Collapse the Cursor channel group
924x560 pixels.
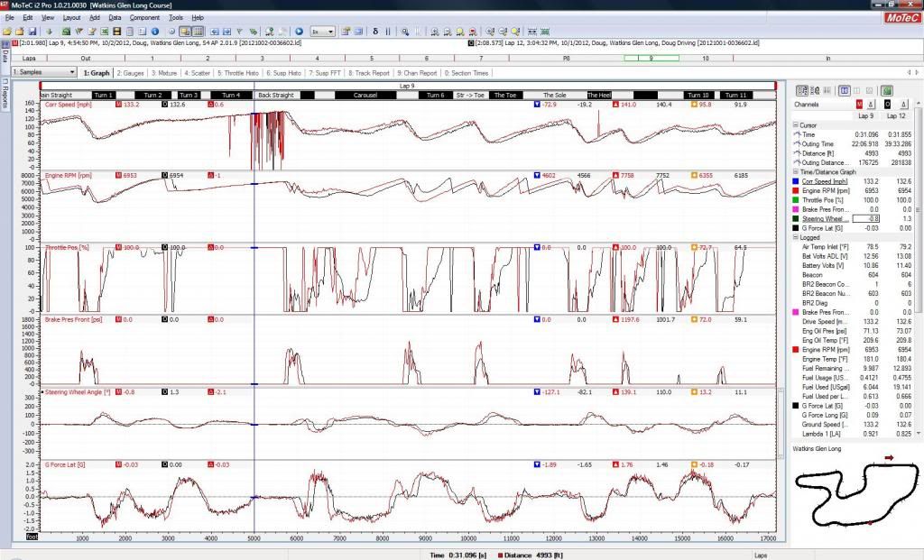[x=796, y=125]
